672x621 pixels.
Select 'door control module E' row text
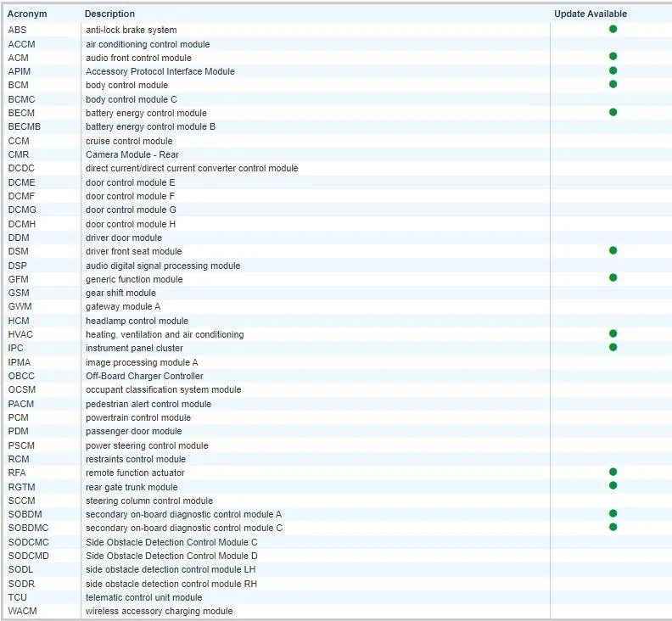131,182
